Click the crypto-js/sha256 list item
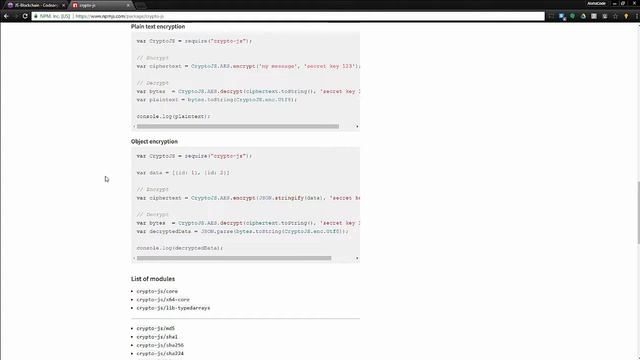This screenshot has height=360, width=640. tap(160, 345)
